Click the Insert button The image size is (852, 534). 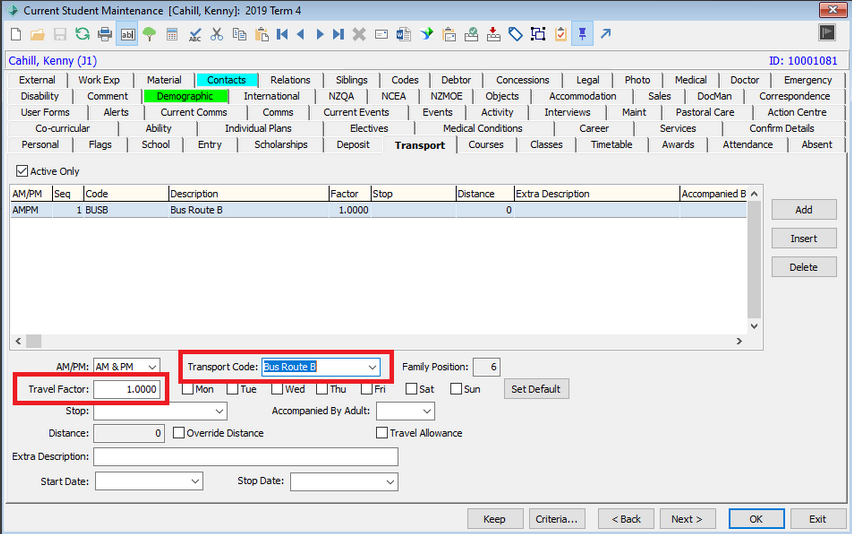803,238
